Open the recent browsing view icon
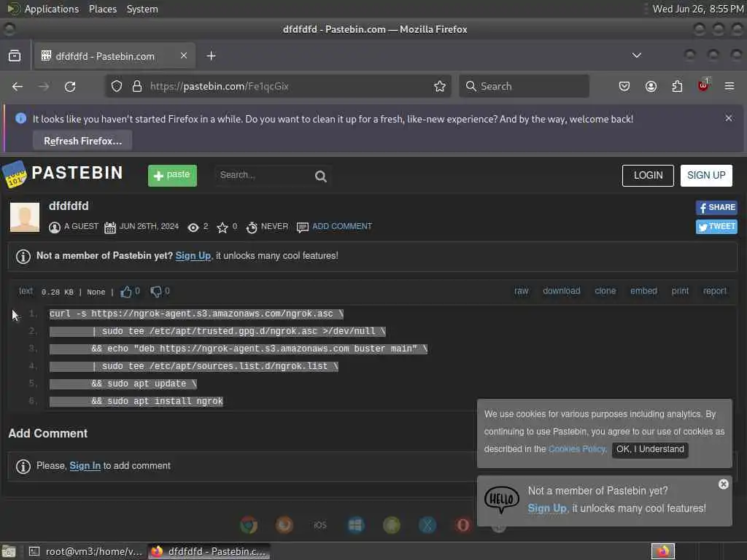747x560 pixels. 15,55
